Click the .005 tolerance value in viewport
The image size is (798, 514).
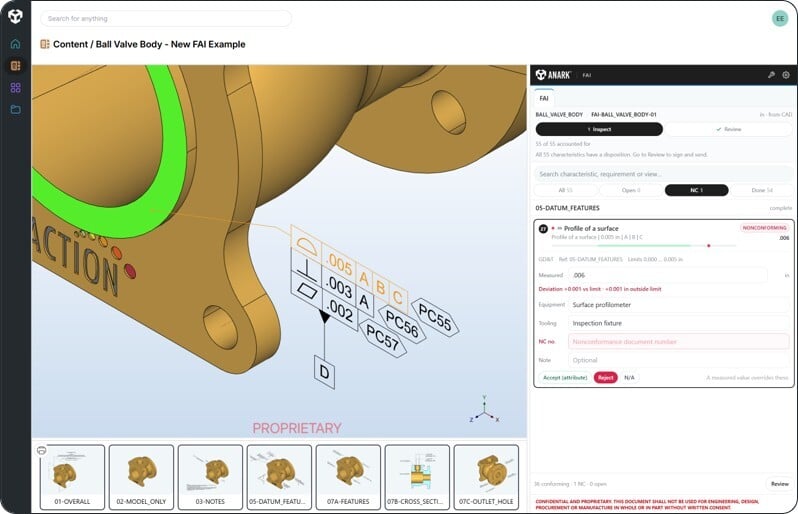[340, 263]
